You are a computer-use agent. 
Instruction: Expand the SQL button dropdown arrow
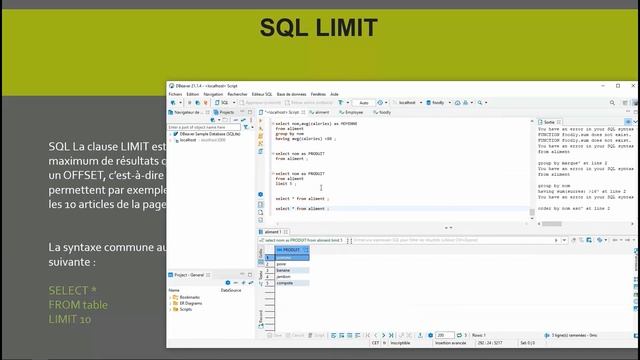point(234,103)
